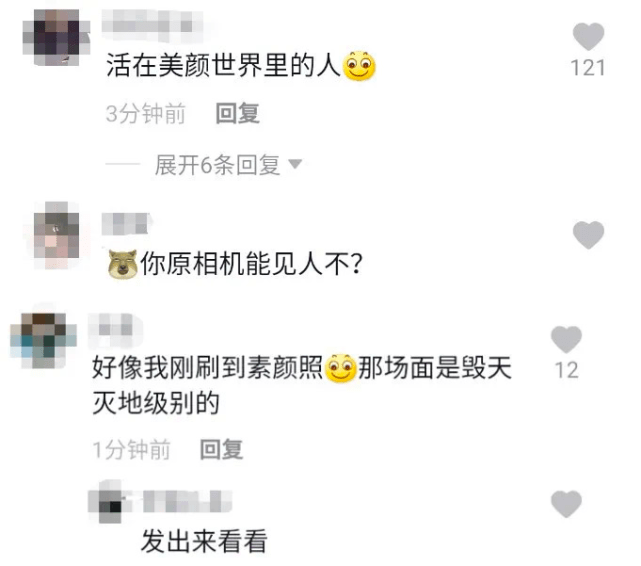Viewport: 641px width, 566px height.
Task: Reply to the '活在美颜世界里的人' comment
Action: [238, 114]
